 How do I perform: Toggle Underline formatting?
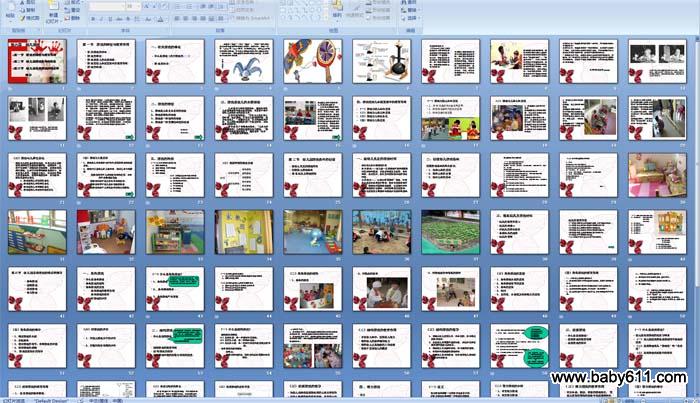click(x=109, y=18)
